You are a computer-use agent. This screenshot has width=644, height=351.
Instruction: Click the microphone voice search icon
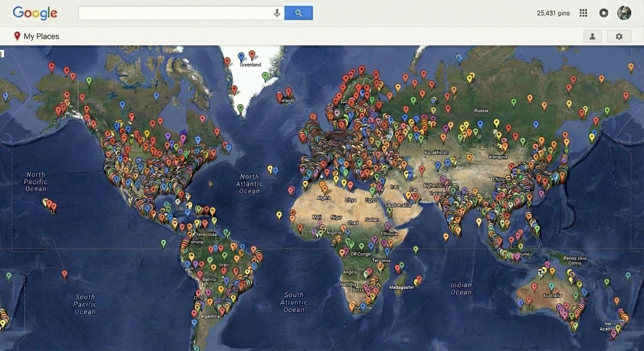(x=277, y=13)
